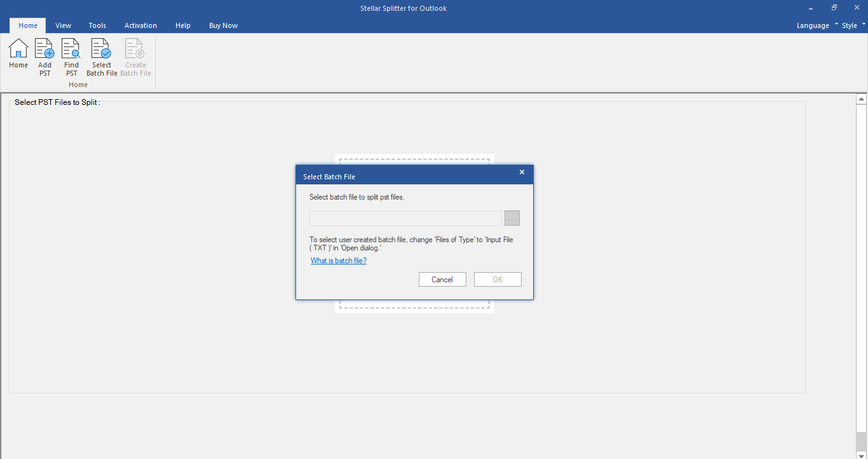
Task: Switch to the View tab
Action: [x=63, y=25]
